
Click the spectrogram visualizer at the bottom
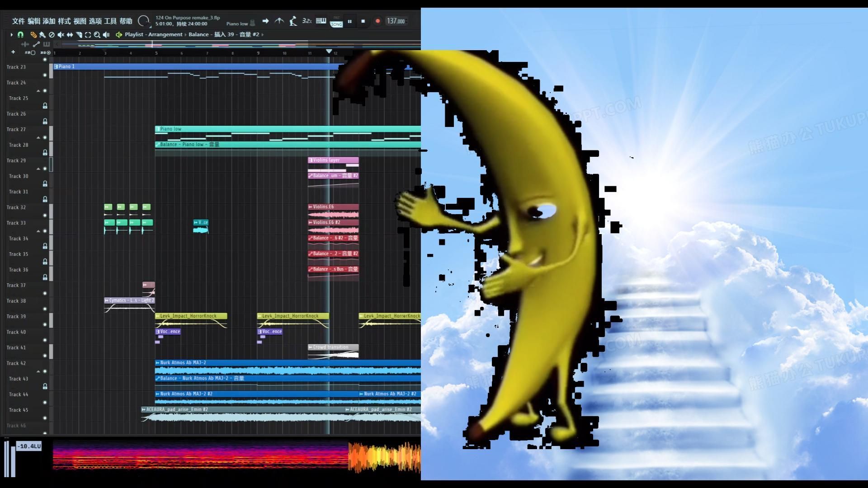click(200, 455)
